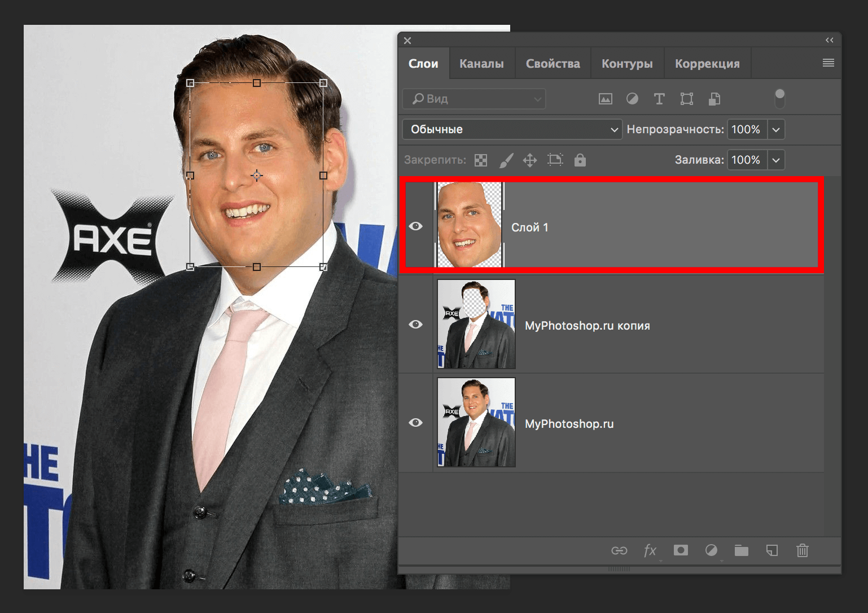Collapse the panel with double arrows
Screen dimensions: 868x613
click(x=829, y=40)
